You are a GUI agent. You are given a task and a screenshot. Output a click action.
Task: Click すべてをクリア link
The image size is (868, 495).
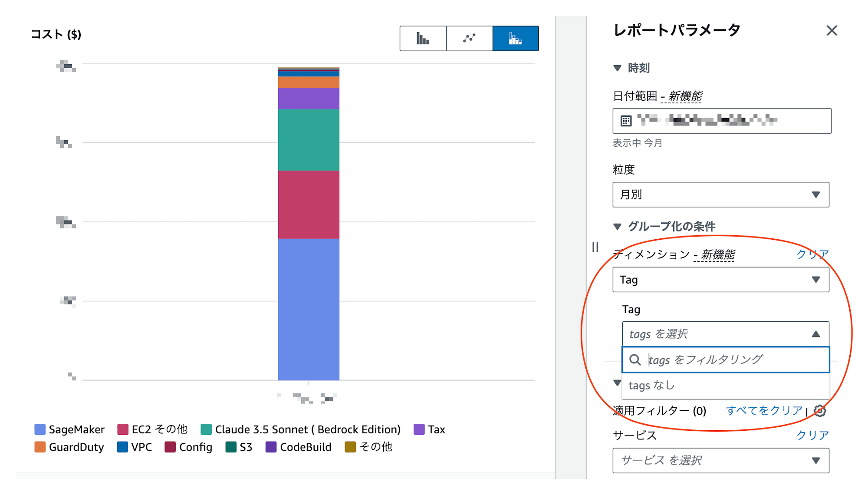click(764, 410)
